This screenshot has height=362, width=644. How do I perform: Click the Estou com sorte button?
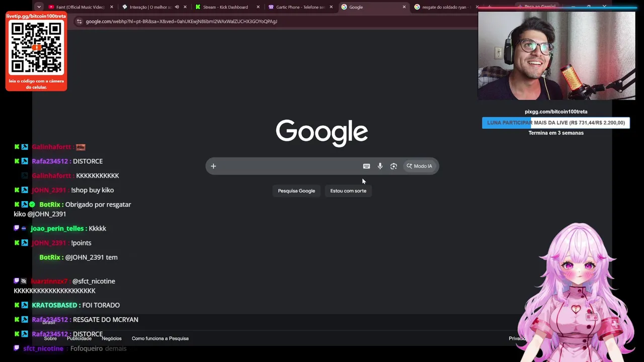(x=348, y=191)
